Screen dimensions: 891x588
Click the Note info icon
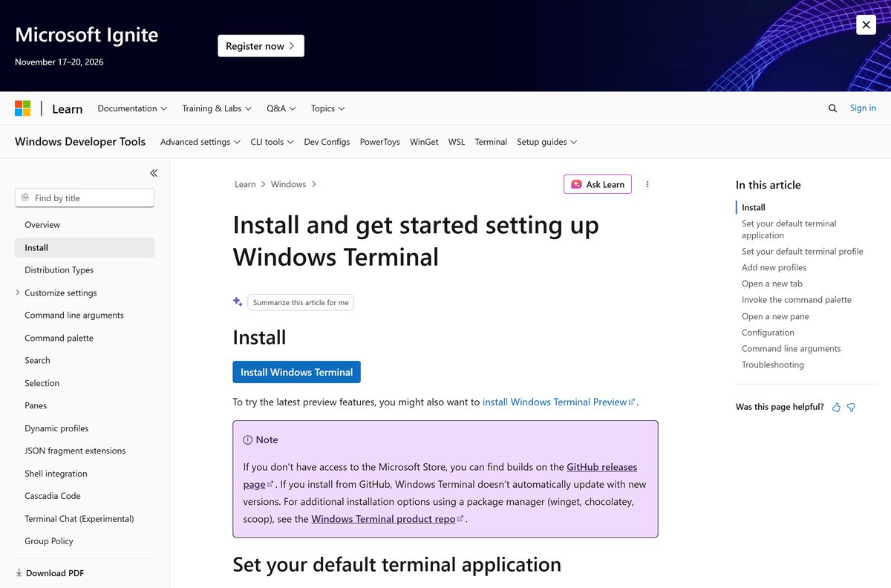pos(248,440)
